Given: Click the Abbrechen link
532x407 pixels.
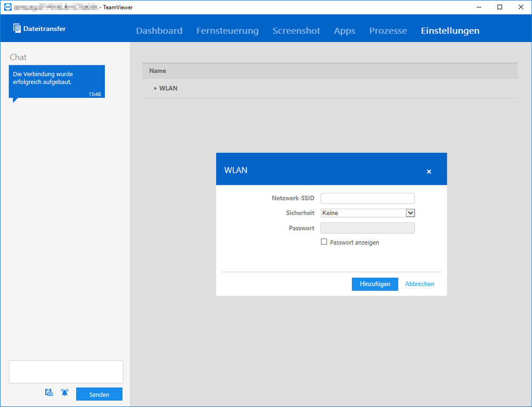Looking at the screenshot, I should [x=419, y=284].
